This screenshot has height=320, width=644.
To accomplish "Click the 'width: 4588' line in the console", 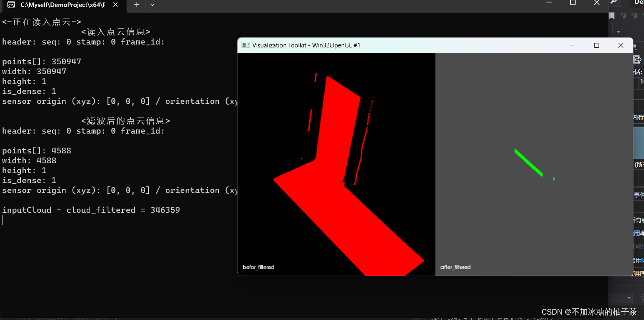I will [29, 161].
